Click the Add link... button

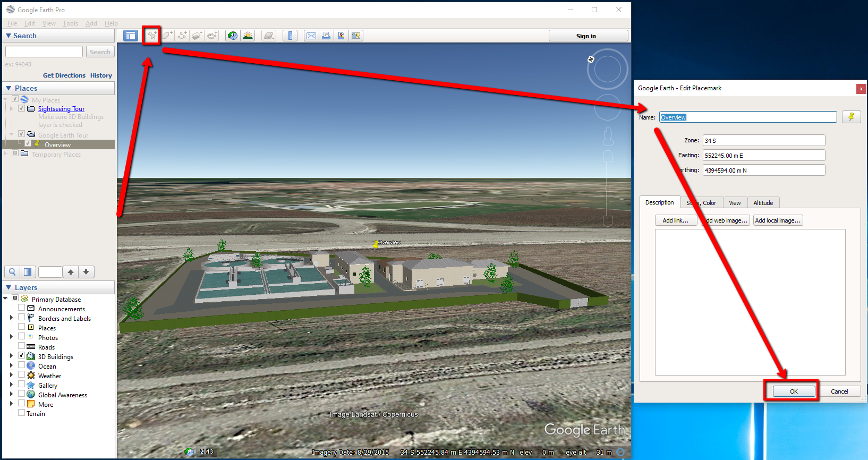(x=676, y=220)
